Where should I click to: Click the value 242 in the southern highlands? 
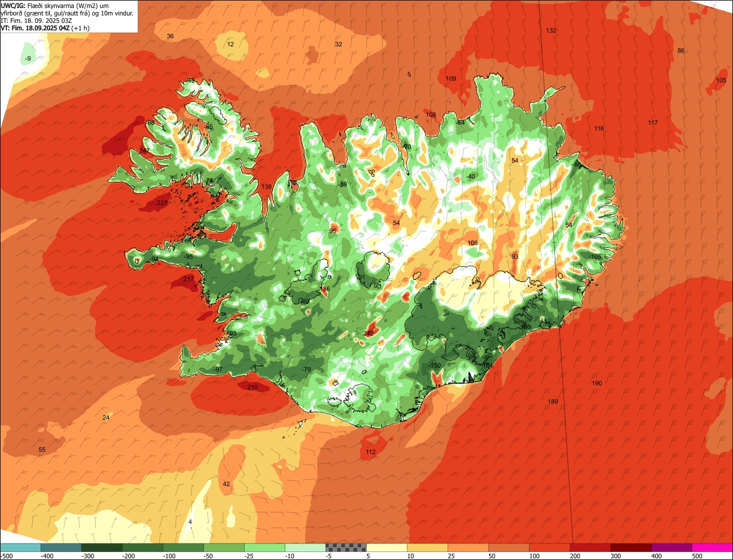(368, 333)
